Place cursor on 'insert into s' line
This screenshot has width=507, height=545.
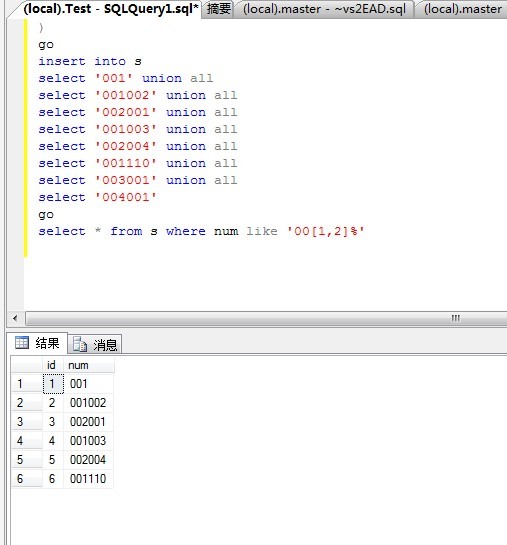(90, 62)
